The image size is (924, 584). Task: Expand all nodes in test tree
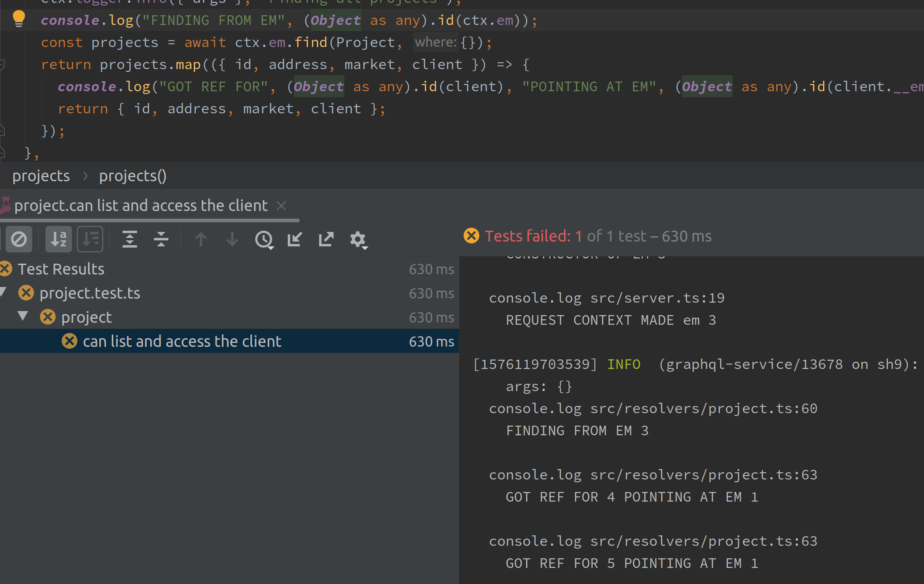click(130, 239)
